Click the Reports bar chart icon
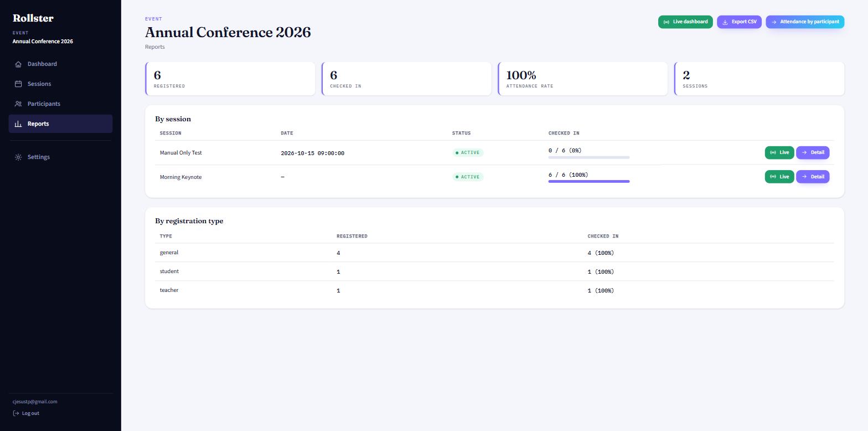The height and width of the screenshot is (431, 868). click(18, 124)
